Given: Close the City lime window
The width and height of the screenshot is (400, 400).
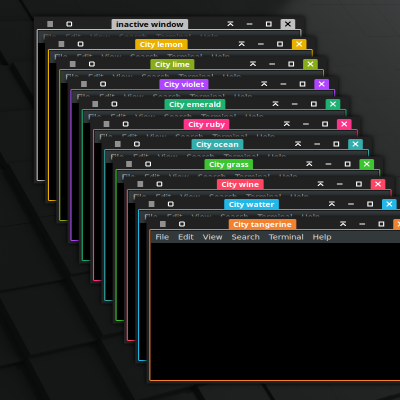Looking at the screenshot, I should 310,64.
